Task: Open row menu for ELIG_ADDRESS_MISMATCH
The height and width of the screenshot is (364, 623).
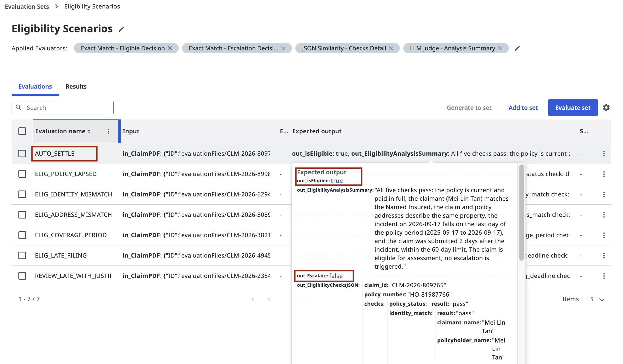Action: point(604,215)
